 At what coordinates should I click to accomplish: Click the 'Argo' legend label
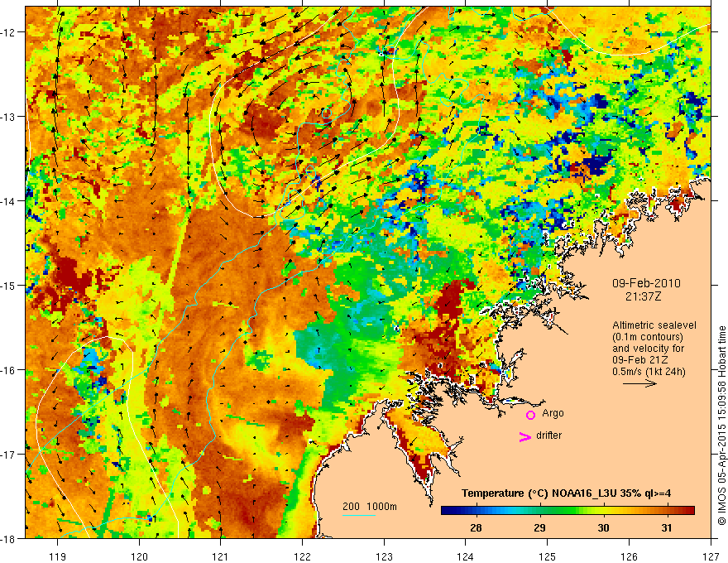coord(553,413)
